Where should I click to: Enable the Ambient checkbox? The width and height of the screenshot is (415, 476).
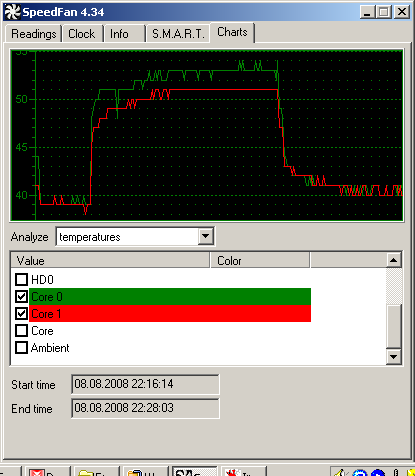point(22,347)
